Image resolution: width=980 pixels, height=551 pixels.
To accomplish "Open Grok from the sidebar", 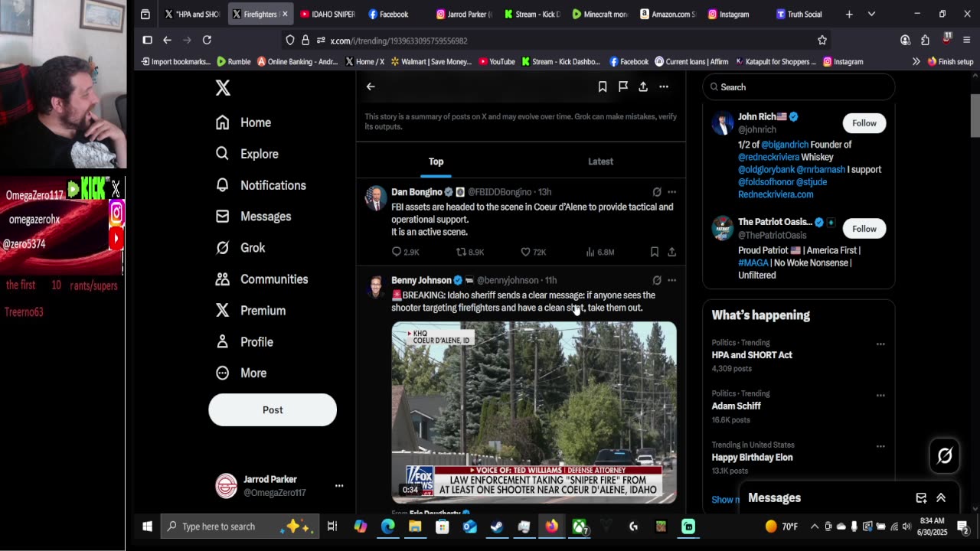I will pyautogui.click(x=240, y=248).
